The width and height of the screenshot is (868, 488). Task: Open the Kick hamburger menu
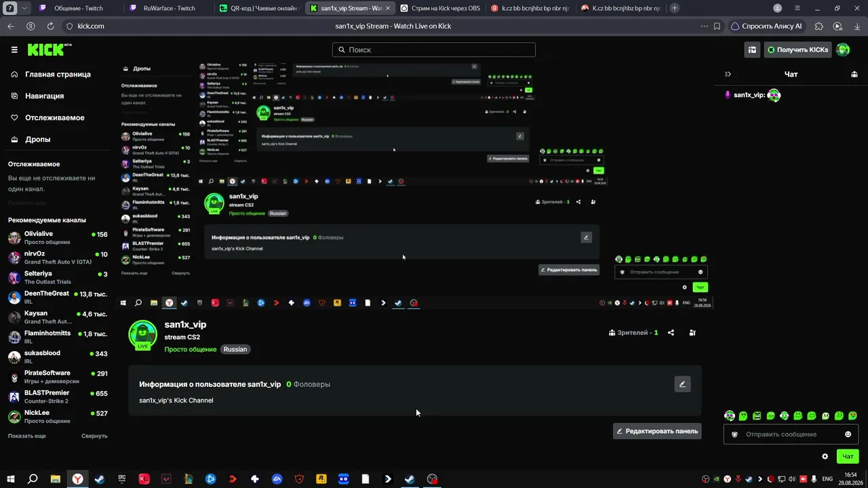point(14,49)
